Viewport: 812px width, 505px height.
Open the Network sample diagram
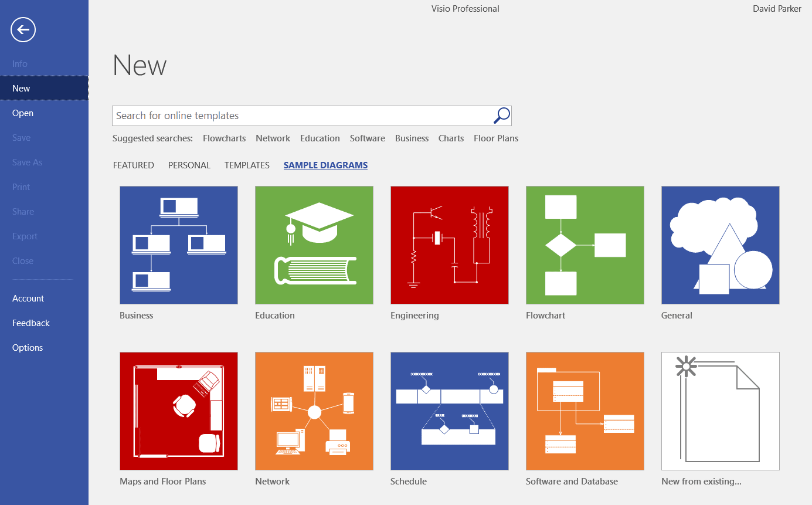click(314, 411)
